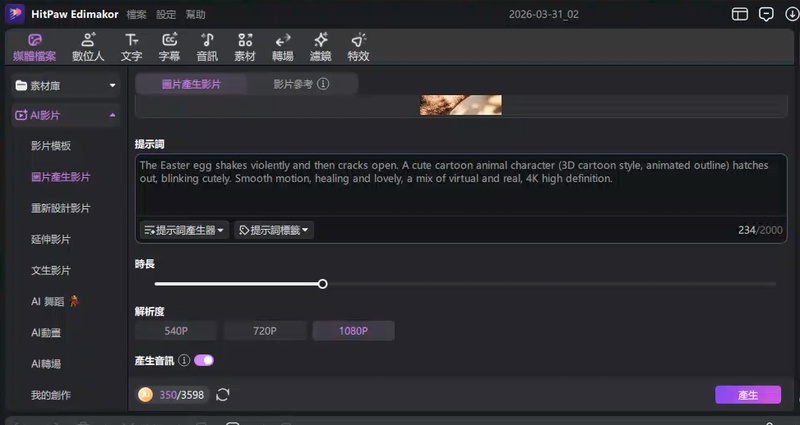Open the feedback message icon
Screen dimensions: 800x425
click(x=766, y=14)
